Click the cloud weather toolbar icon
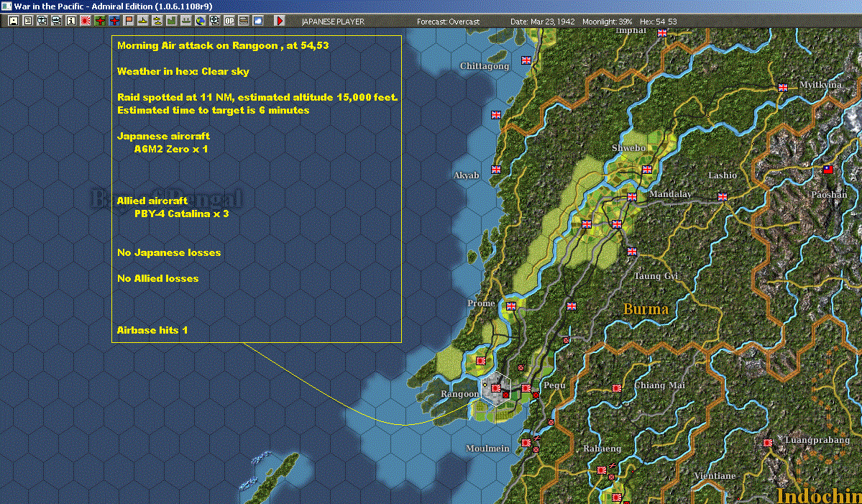The image size is (862, 504). point(257,21)
